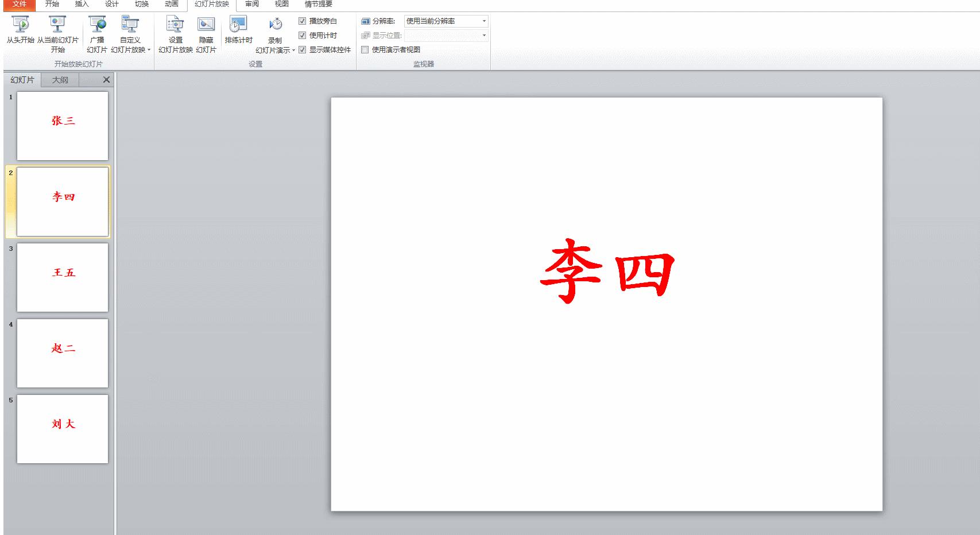
Task: Switch to 切换 (Transitions) ribbon tab
Action: [142, 5]
